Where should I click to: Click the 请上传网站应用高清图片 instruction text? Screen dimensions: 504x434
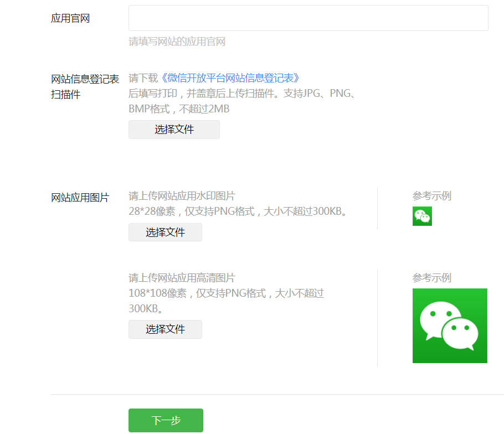click(x=182, y=278)
